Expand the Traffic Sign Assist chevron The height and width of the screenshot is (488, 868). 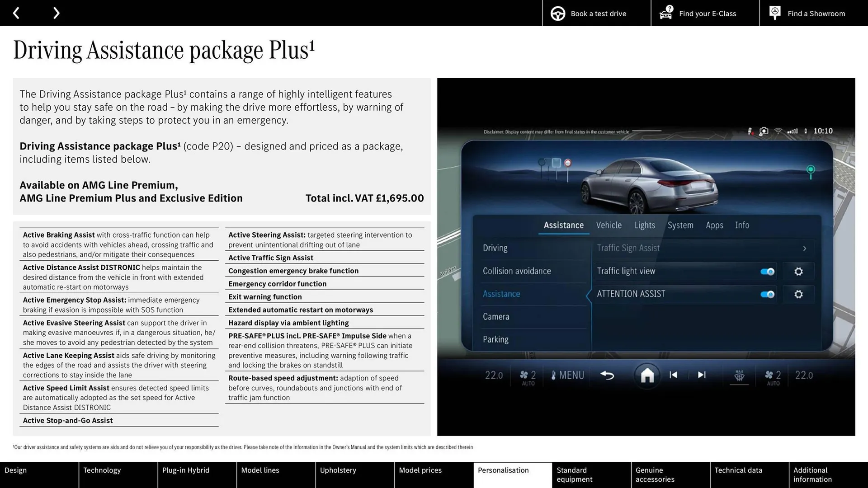click(x=804, y=248)
